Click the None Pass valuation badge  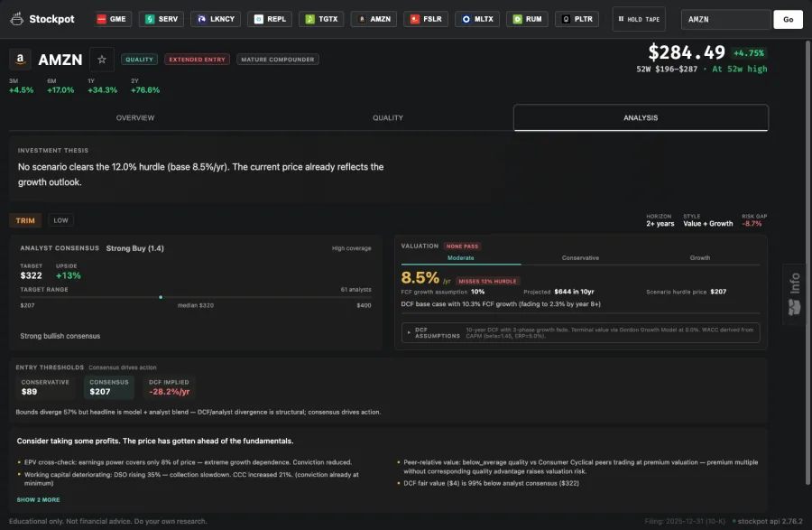(x=462, y=246)
